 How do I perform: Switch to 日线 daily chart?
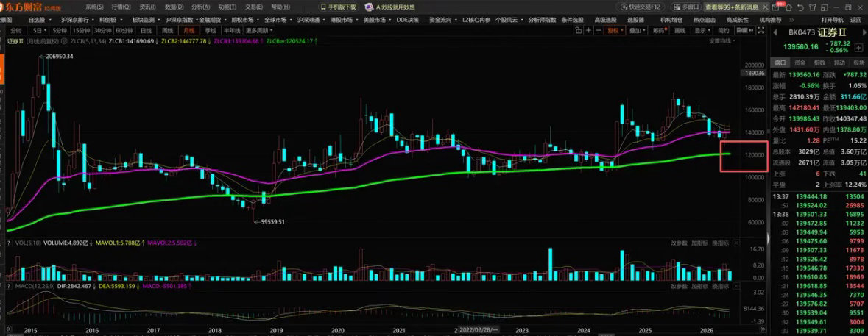click(147, 31)
